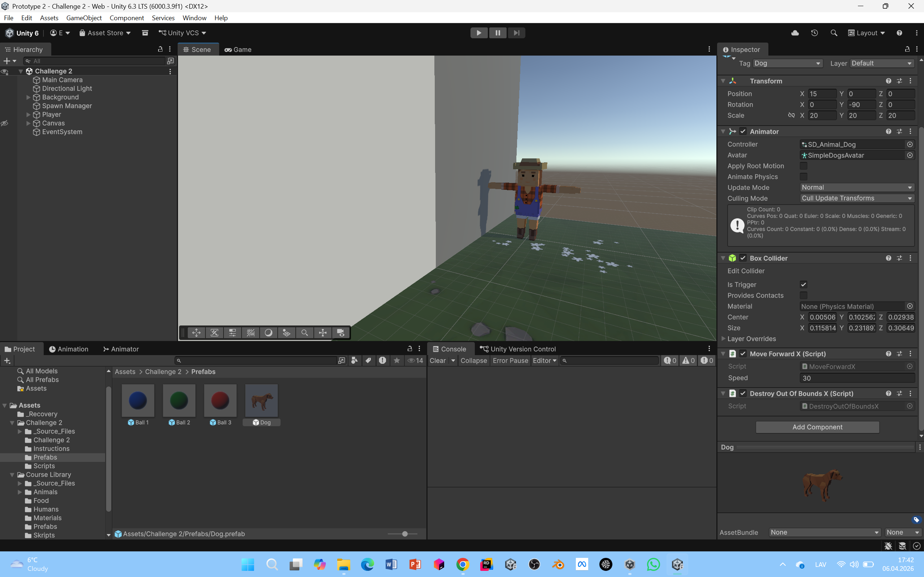Open the Culling Mode dropdown

pos(856,198)
